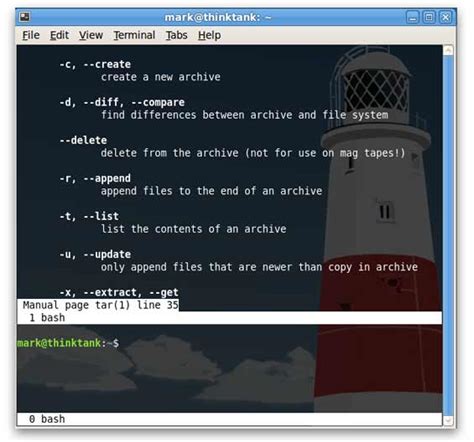This screenshot has width=474, height=442.
Task: Click the scrollbar down arrow
Action: click(448, 420)
